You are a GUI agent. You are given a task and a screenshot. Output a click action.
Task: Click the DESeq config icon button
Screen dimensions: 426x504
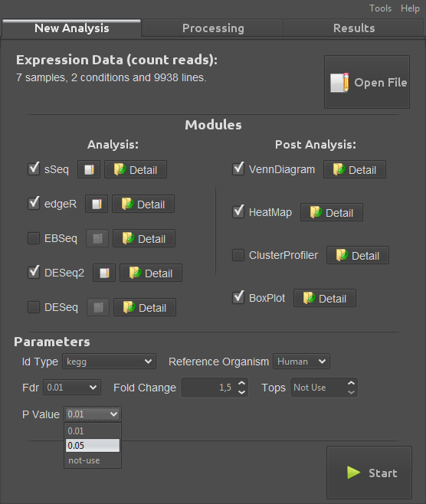98,307
